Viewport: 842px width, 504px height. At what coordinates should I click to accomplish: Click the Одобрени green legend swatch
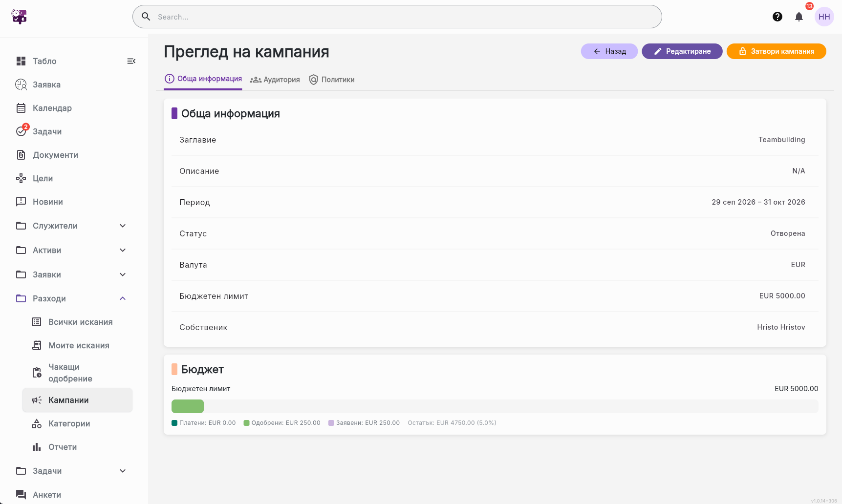coord(246,423)
